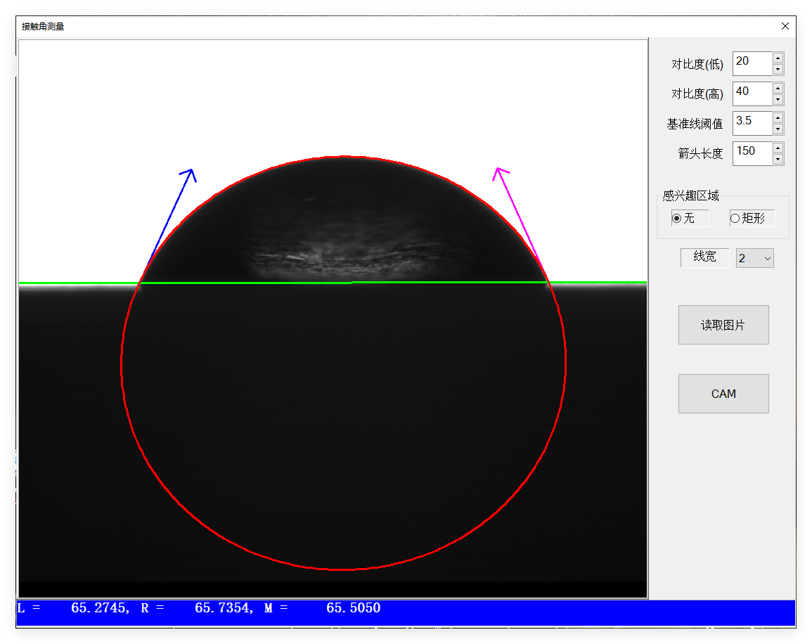Increase the 基准线阈值 value with up arrow
Viewport: 812px width, 644px height.
pos(777,119)
